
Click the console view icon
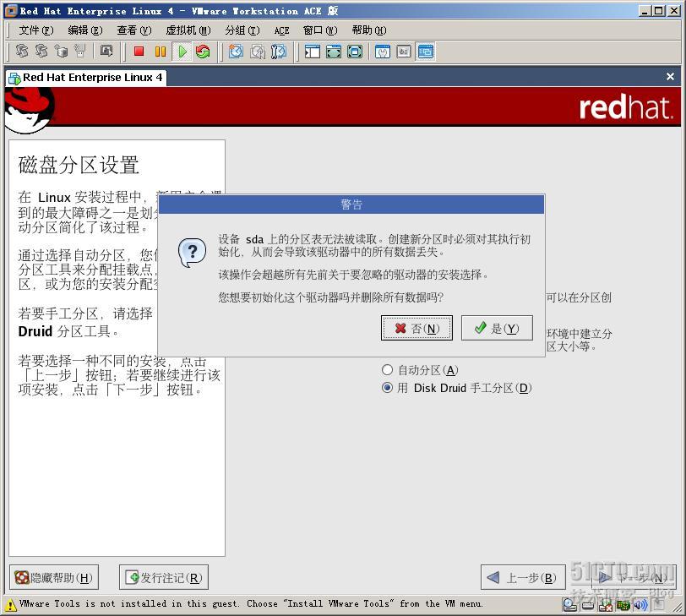(425, 52)
